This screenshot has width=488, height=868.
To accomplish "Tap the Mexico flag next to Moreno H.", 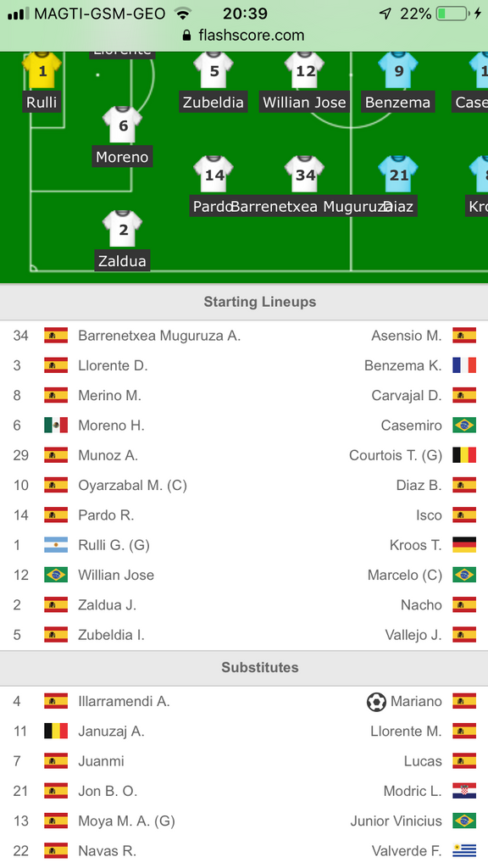I will point(56,426).
